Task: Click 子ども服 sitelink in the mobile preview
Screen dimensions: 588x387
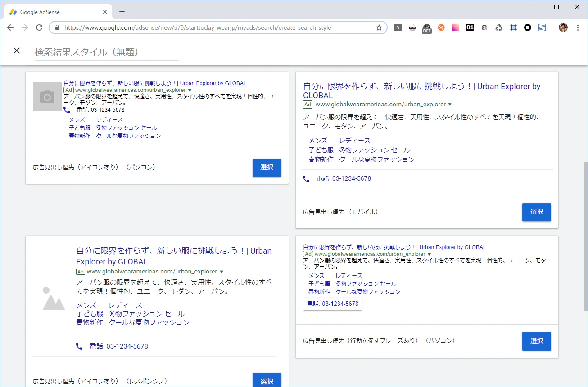Action: [321, 150]
